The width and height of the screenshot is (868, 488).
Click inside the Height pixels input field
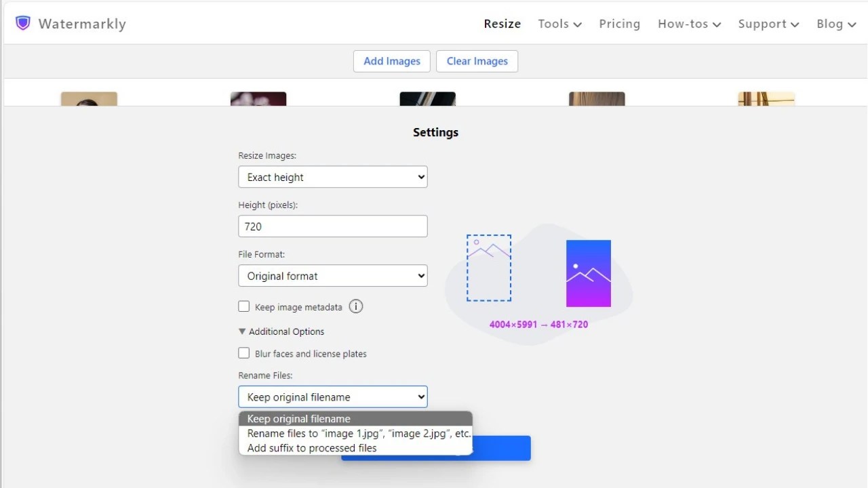coord(332,226)
